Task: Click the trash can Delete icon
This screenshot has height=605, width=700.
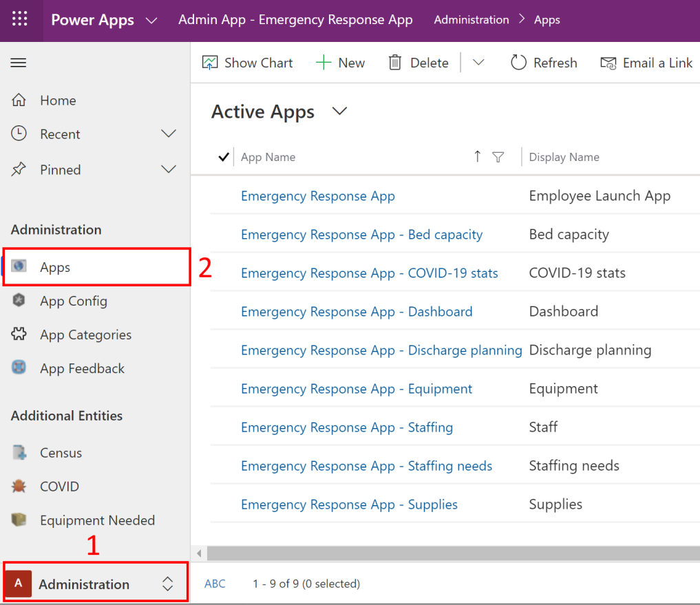Action: 395,63
